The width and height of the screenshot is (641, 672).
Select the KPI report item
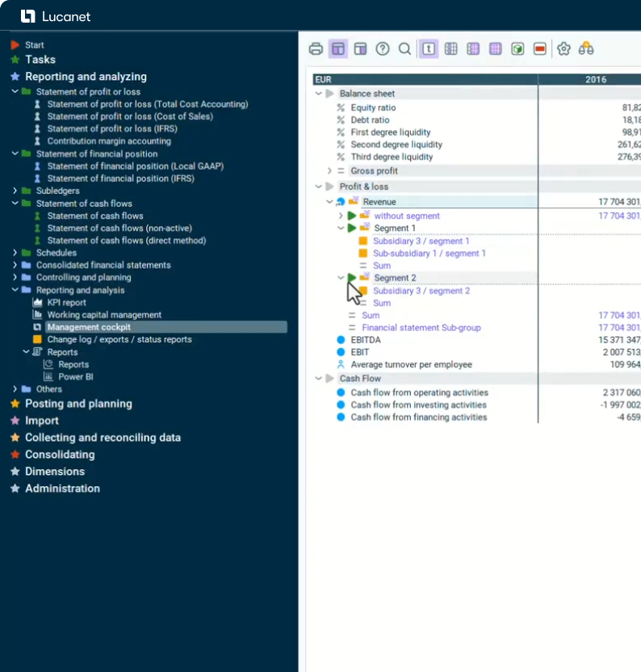(66, 303)
